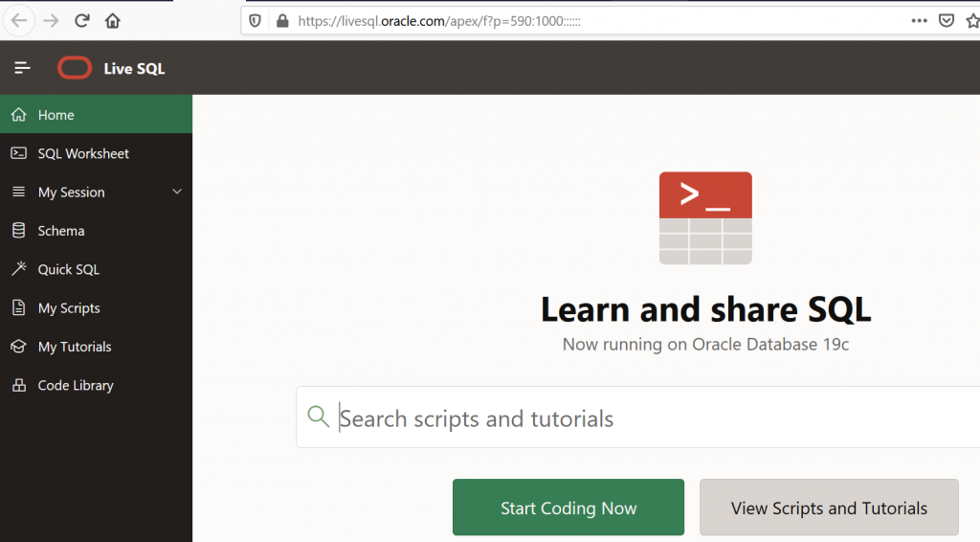Click the Quick SQL magic wand icon
This screenshot has width=980, height=542.
(19, 269)
